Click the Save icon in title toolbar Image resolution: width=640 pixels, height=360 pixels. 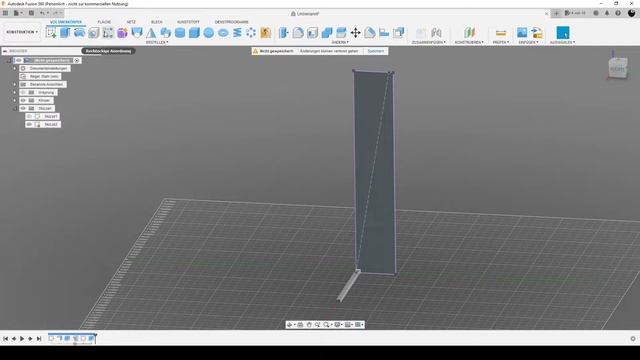pos(31,13)
